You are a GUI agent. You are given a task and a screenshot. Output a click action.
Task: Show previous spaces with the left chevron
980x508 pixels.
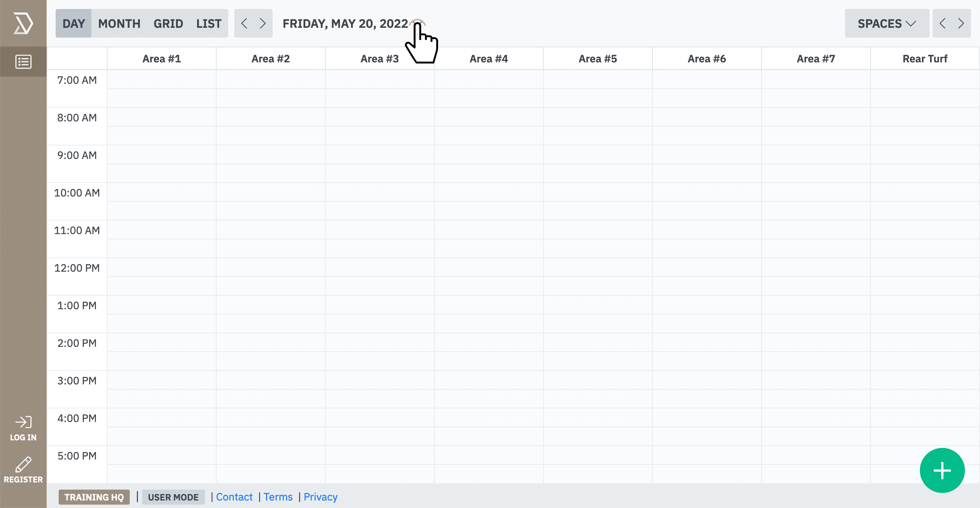pyautogui.click(x=942, y=23)
